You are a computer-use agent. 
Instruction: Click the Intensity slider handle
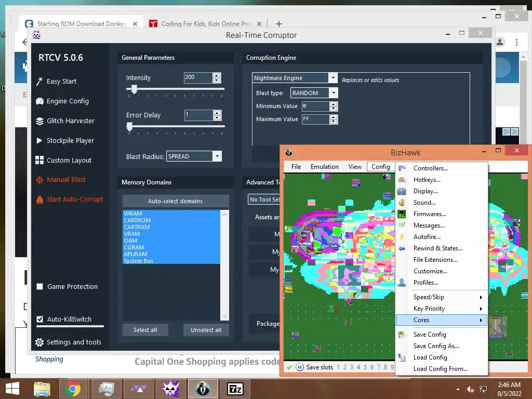pos(135,89)
